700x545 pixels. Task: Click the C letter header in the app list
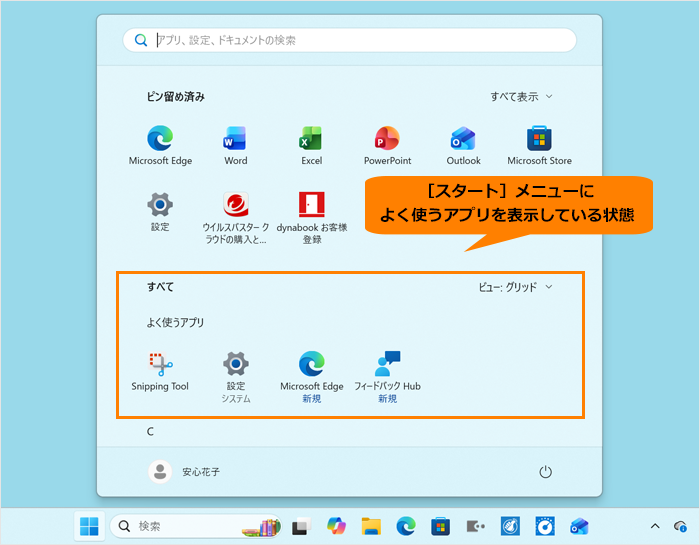(x=150, y=432)
